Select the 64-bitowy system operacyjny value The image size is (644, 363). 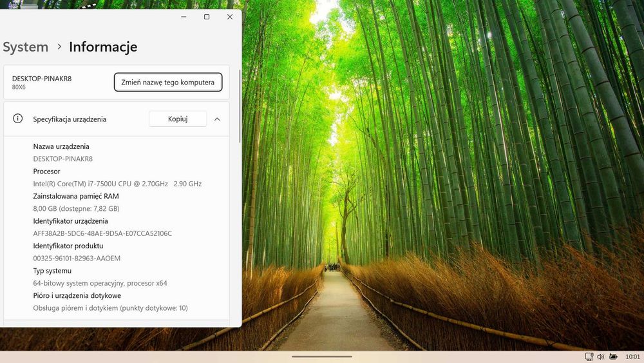click(100, 283)
